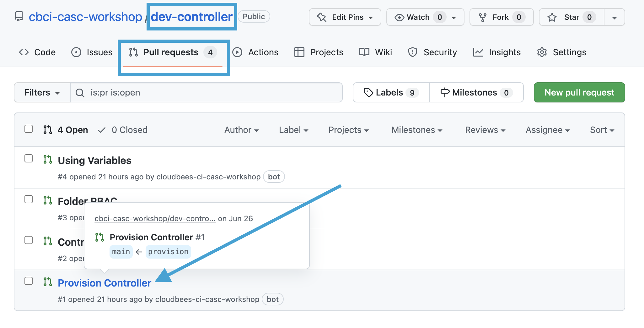The width and height of the screenshot is (644, 328).
Task: Click the Star icon
Action: tap(552, 17)
